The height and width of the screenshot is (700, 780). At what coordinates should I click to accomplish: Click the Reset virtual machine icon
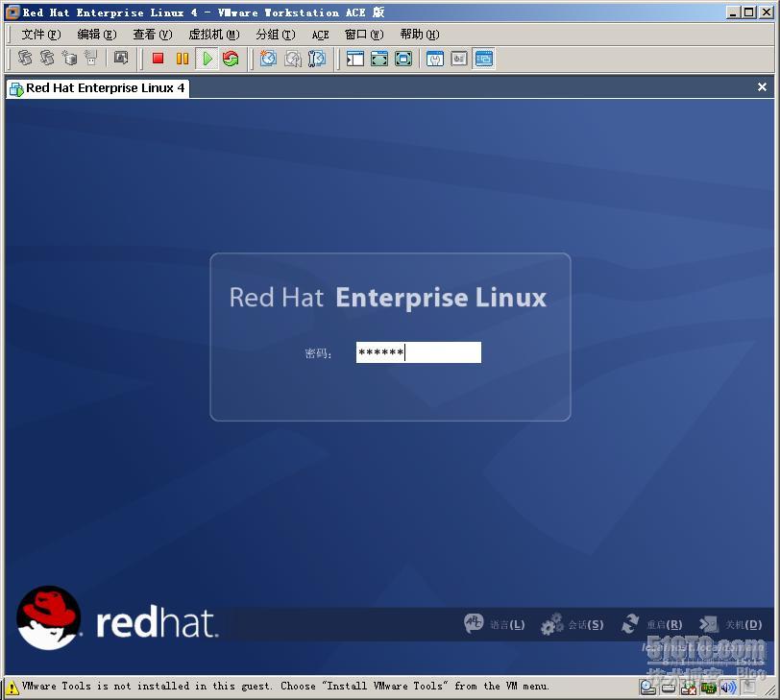point(231,59)
